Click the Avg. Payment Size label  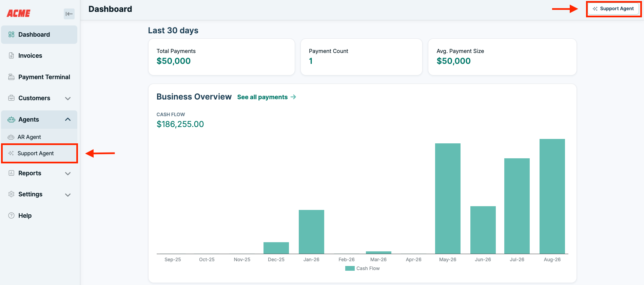[461, 51]
